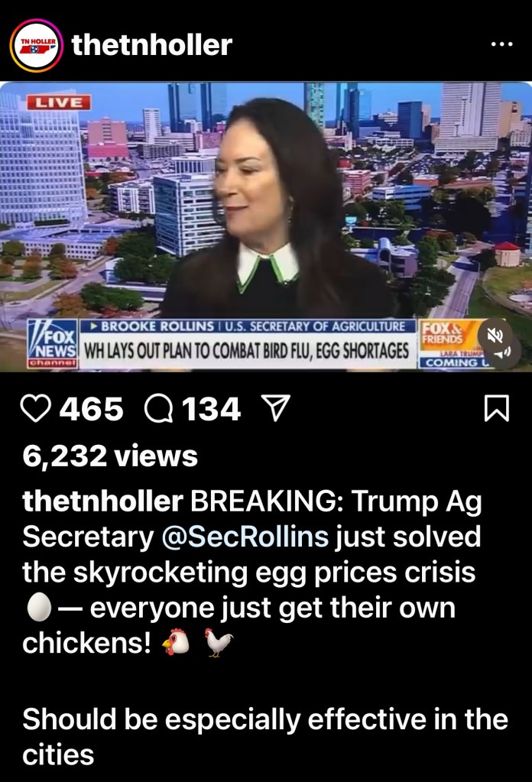
Task: Tap the red LIVE badge in video
Action: click(59, 102)
